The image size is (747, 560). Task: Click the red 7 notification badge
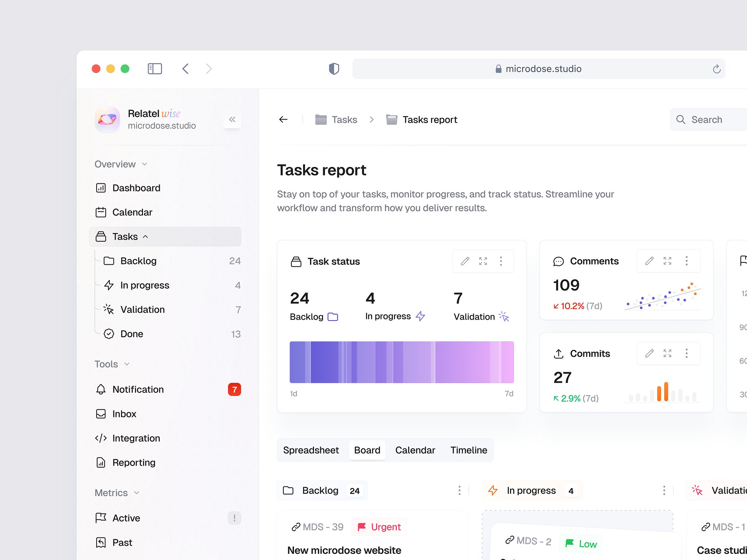(x=235, y=389)
